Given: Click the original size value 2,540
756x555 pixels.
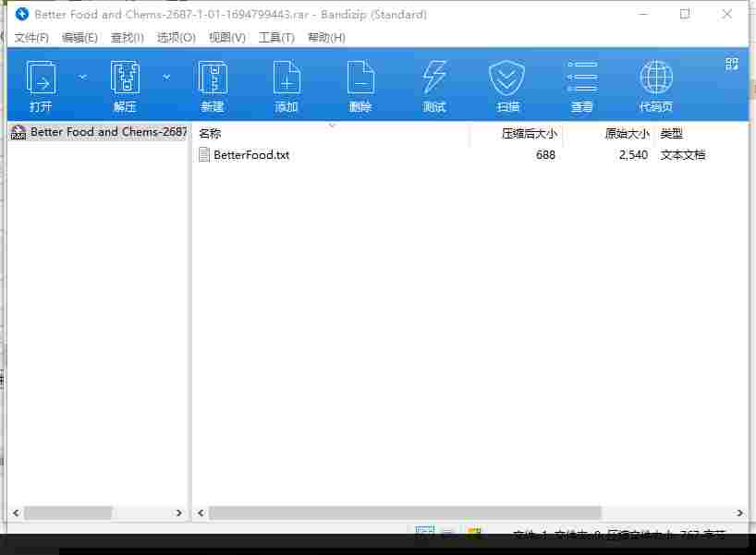Looking at the screenshot, I should (x=633, y=154).
